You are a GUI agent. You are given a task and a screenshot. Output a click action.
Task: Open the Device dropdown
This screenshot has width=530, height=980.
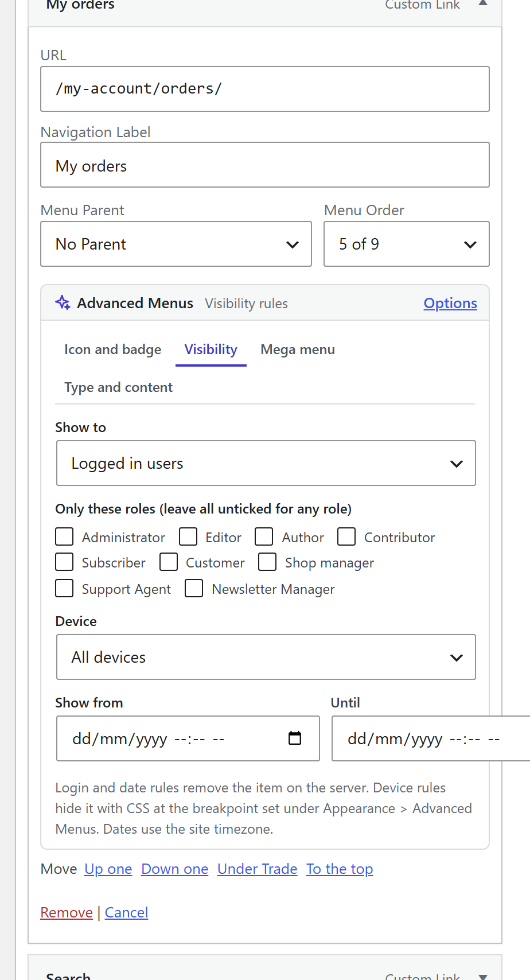[266, 657]
